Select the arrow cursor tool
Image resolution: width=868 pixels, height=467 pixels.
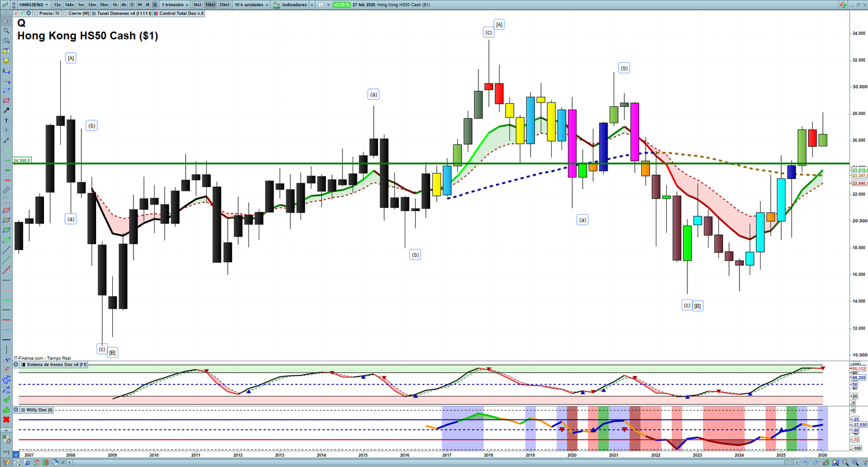[x=6, y=21]
